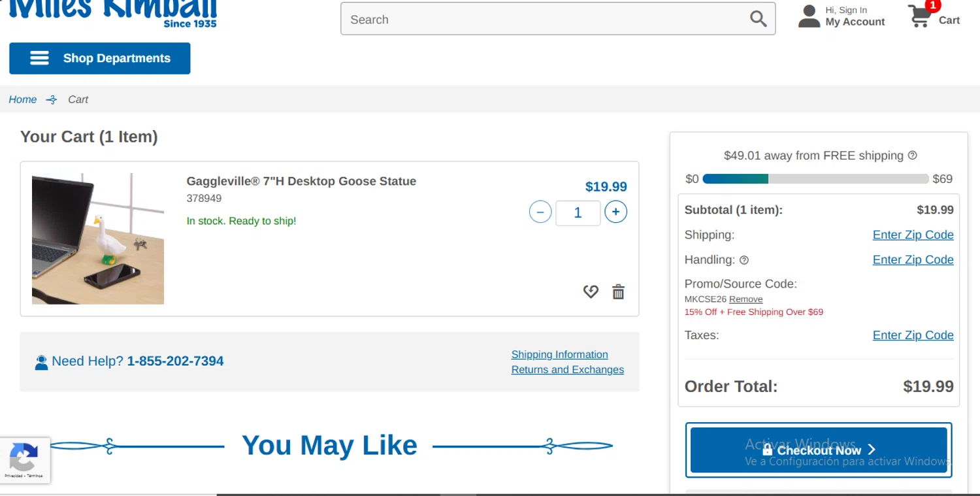Delete the goose statue with trash icon
Viewport: 980px width, 496px height.
point(618,292)
